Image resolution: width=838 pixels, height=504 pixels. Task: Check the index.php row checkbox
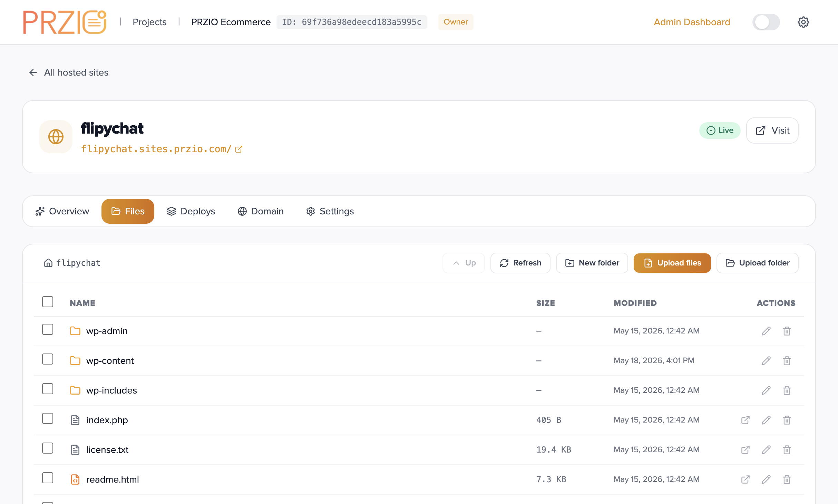[x=48, y=418]
